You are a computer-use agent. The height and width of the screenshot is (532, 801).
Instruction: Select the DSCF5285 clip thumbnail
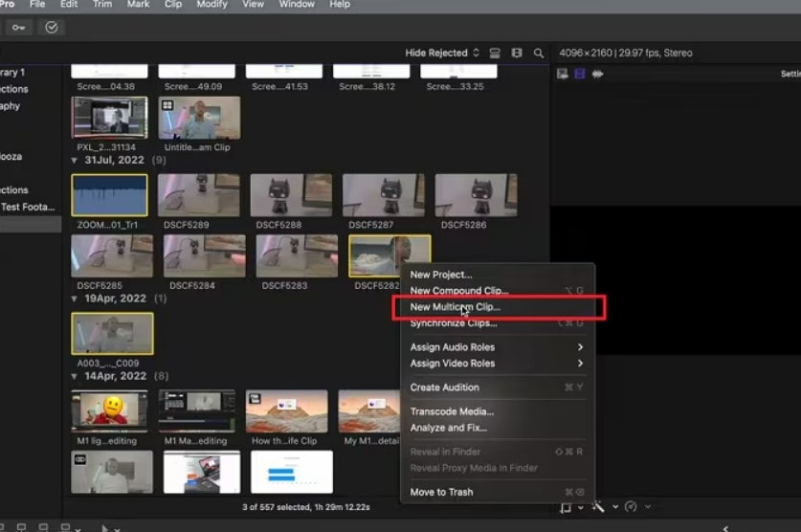(112, 256)
